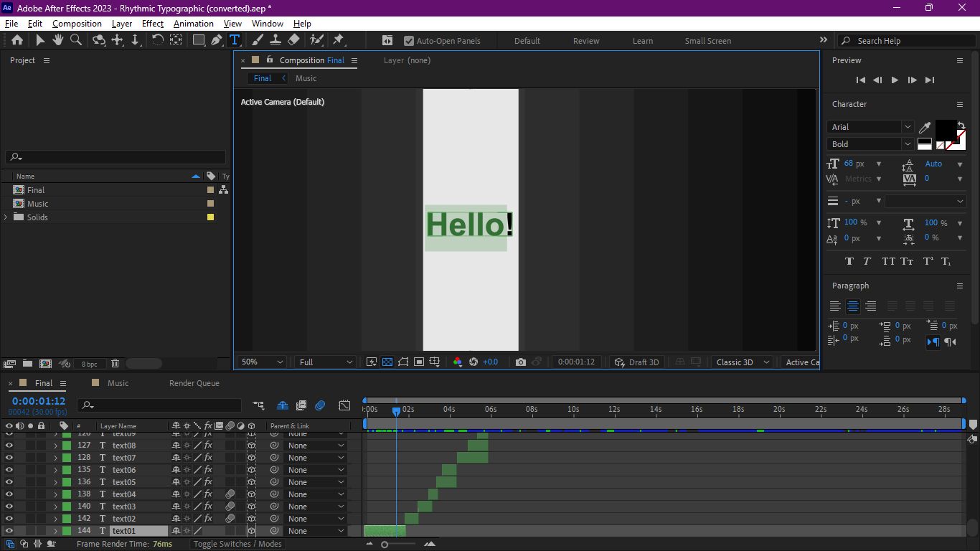Play the preview
980x551 pixels.
[x=895, y=80]
